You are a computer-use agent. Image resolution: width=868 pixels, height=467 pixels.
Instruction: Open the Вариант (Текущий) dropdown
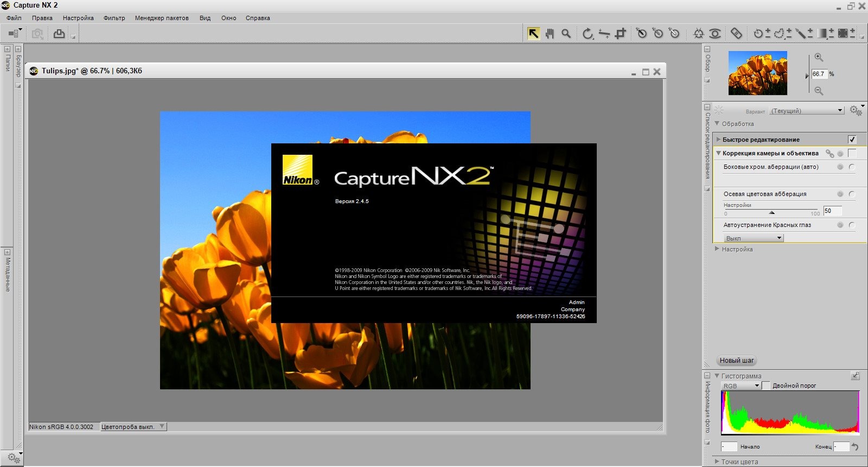point(807,111)
